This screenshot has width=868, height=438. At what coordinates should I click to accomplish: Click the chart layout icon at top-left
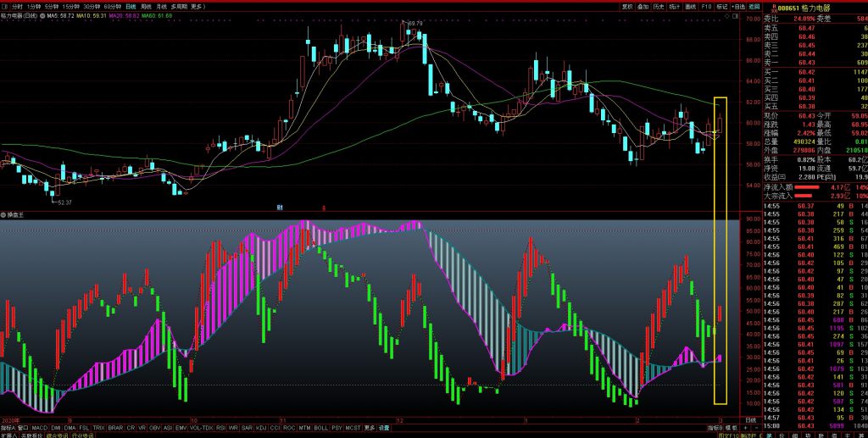(x=4, y=6)
